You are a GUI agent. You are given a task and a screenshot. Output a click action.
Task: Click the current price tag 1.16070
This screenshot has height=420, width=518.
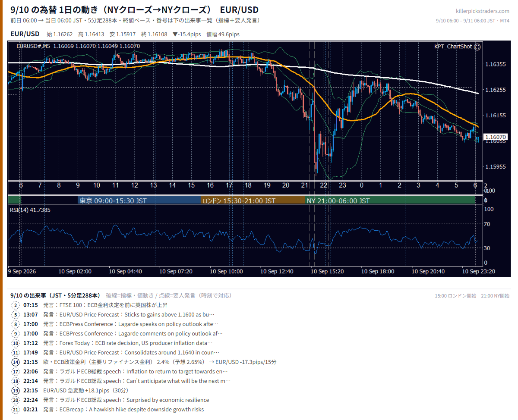(x=496, y=137)
